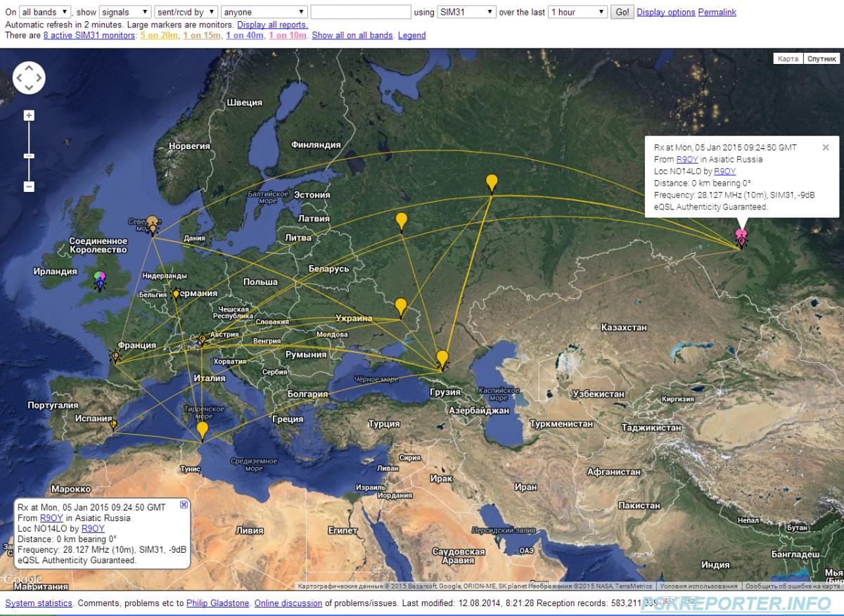The height and width of the screenshot is (616, 844).
Task: Switch to Карта map view
Action: click(788, 59)
